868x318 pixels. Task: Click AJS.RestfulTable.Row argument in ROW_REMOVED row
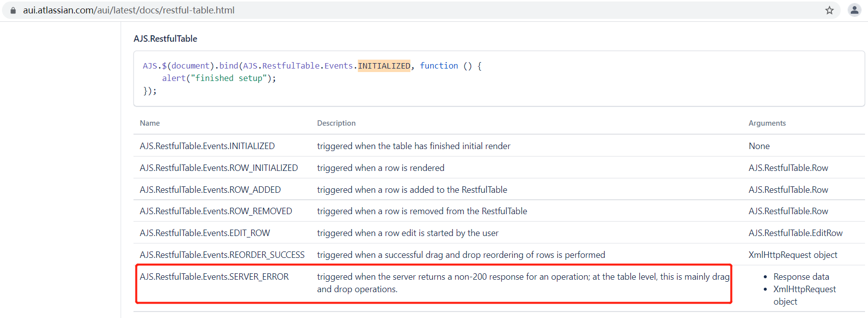click(x=789, y=211)
